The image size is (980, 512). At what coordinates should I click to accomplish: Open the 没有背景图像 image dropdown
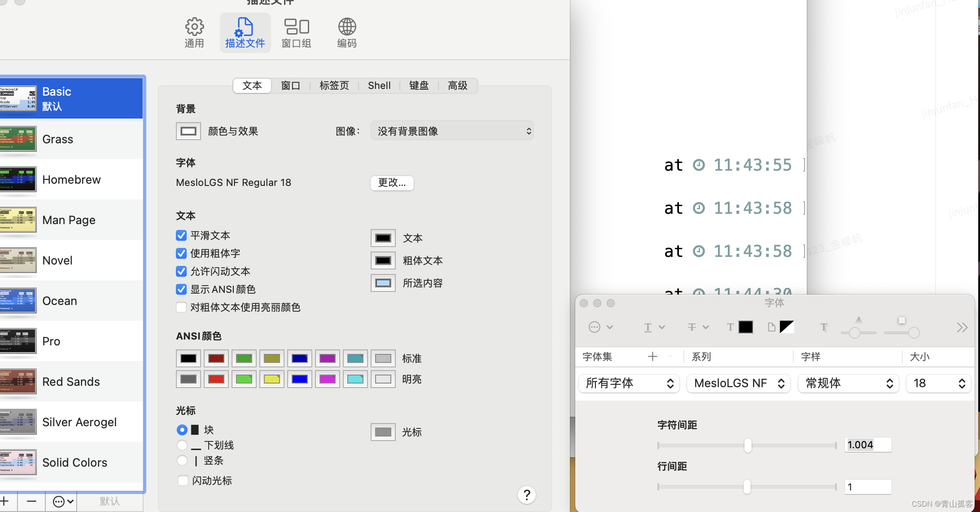(452, 131)
